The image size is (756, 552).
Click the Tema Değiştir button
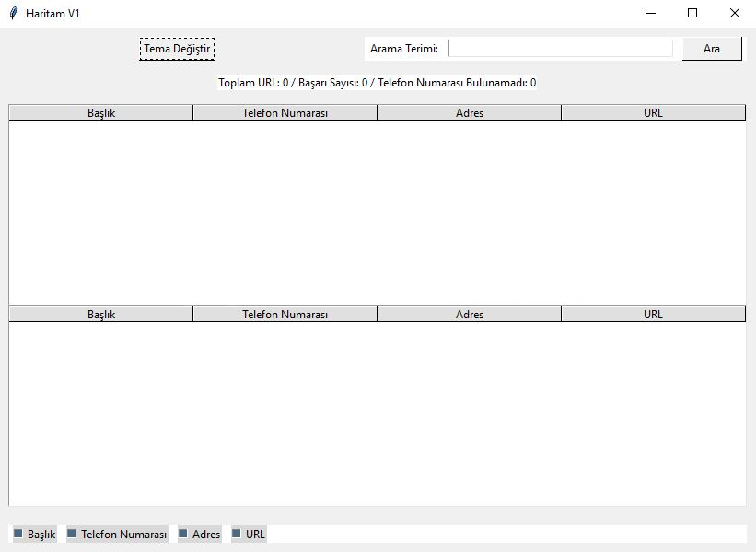[177, 49]
